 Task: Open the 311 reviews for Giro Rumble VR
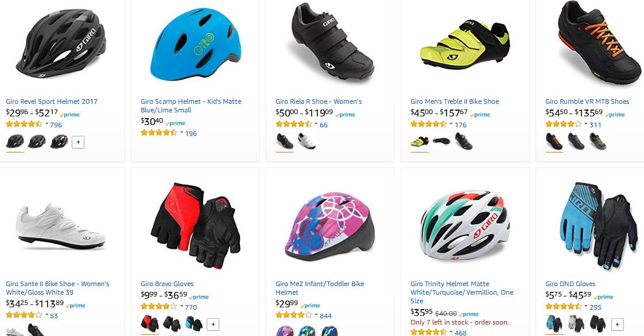[x=595, y=125]
